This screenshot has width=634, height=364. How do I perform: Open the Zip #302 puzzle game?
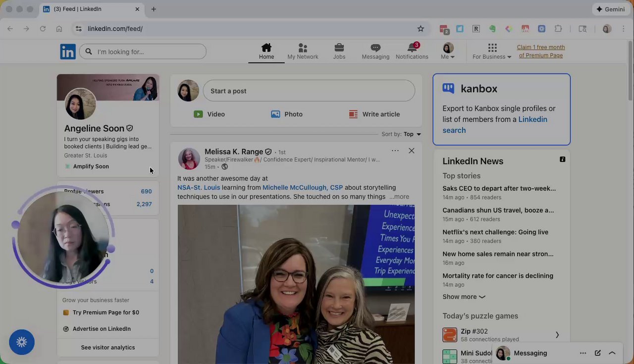click(501, 335)
